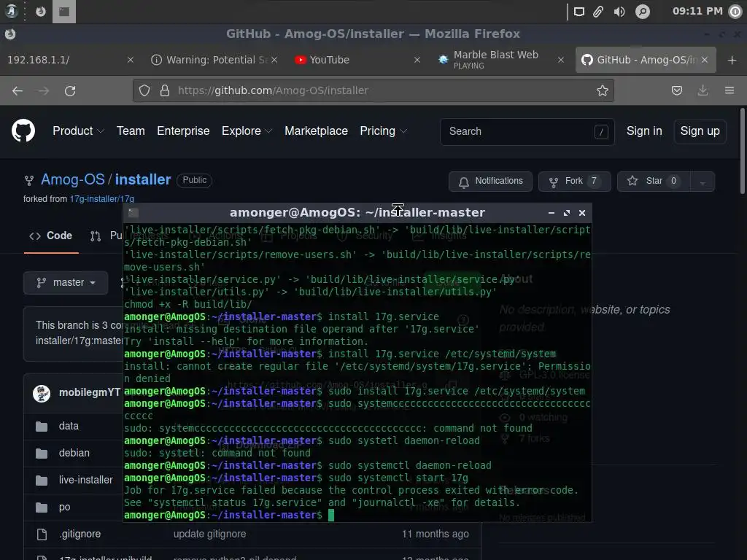Screen dimensions: 747x560
Task: Expand the Product menu
Action: pyautogui.click(x=78, y=131)
